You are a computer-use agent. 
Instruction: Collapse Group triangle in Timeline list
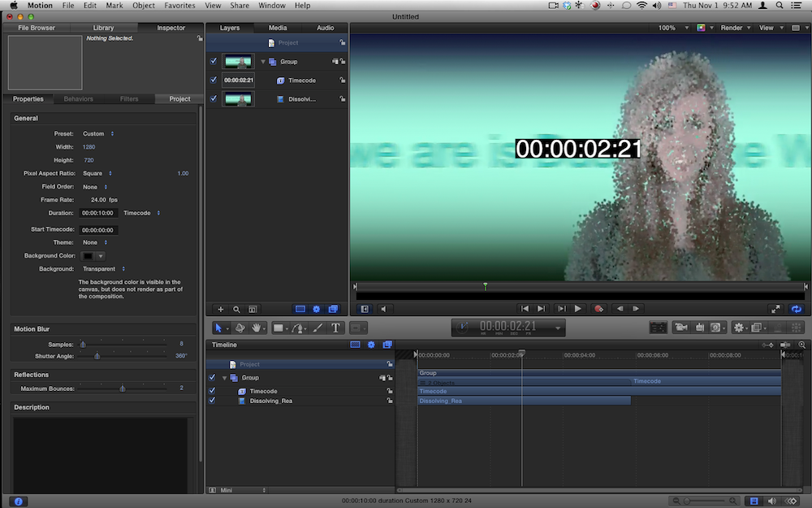(224, 378)
